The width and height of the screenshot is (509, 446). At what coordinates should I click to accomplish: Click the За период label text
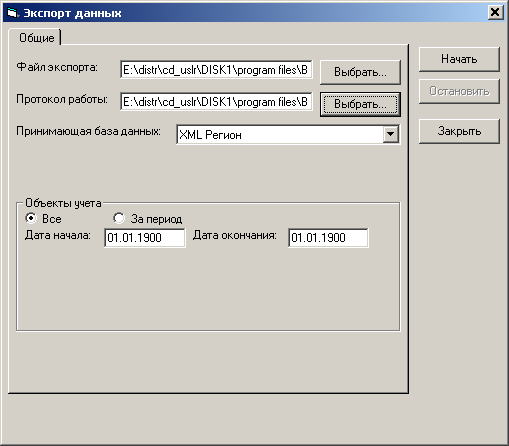tap(156, 219)
